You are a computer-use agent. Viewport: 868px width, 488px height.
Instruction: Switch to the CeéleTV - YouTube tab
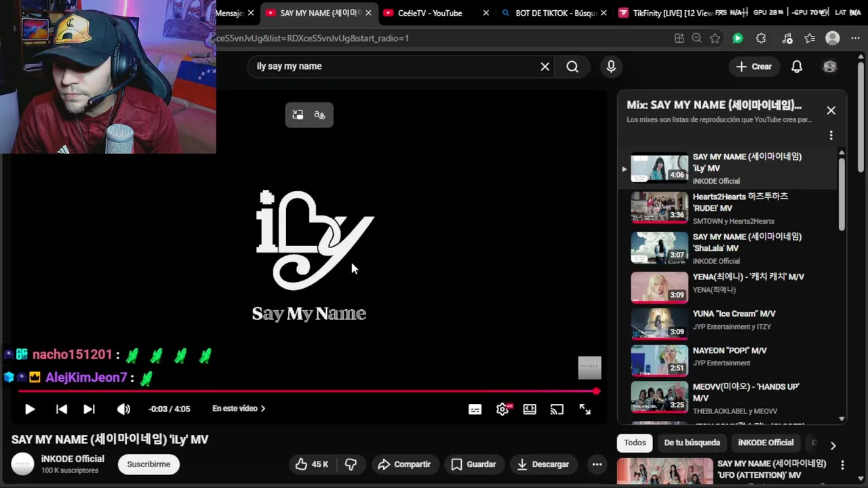coord(430,13)
